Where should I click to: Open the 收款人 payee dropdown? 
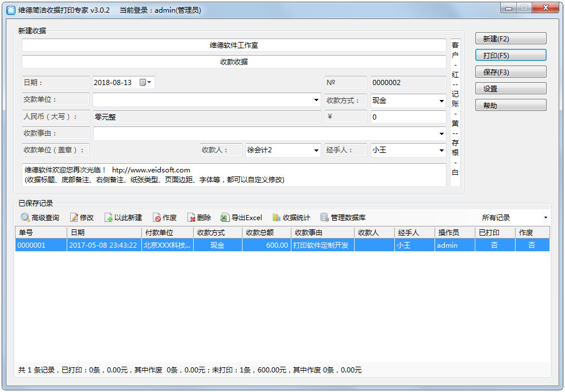316,150
